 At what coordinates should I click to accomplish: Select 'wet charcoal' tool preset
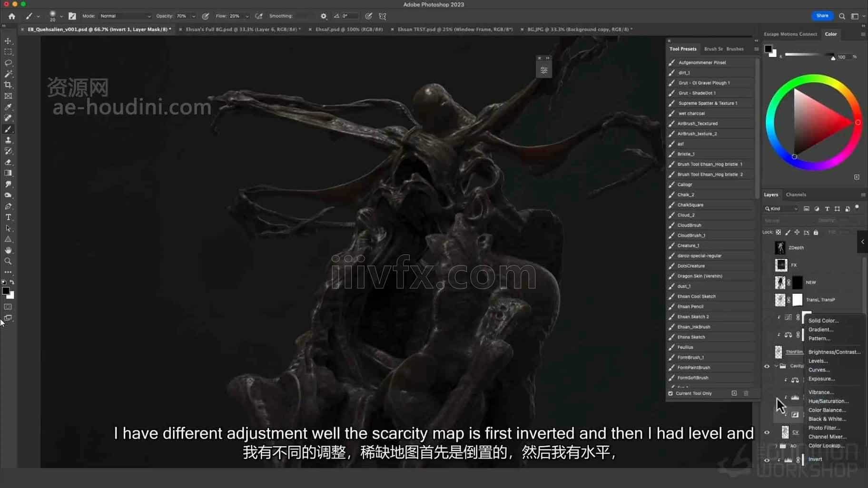[x=710, y=113]
